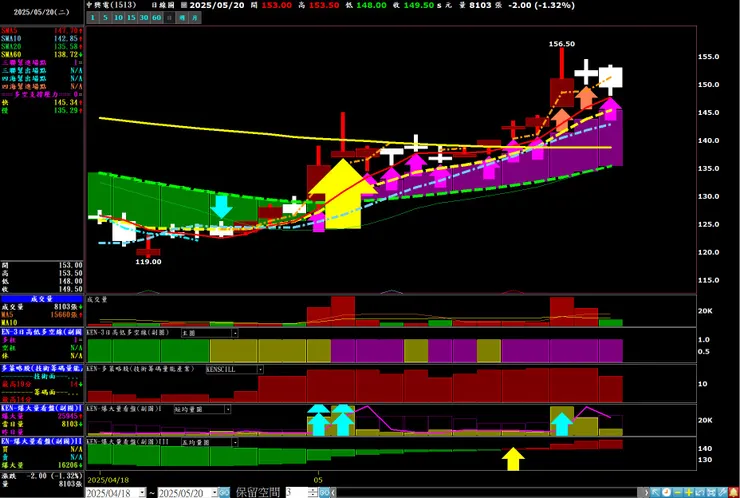Select the 成交量 blue panel header

click(42, 299)
